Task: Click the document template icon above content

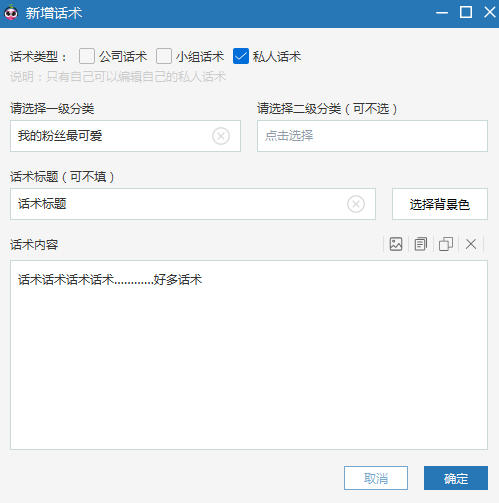Action: [x=421, y=244]
